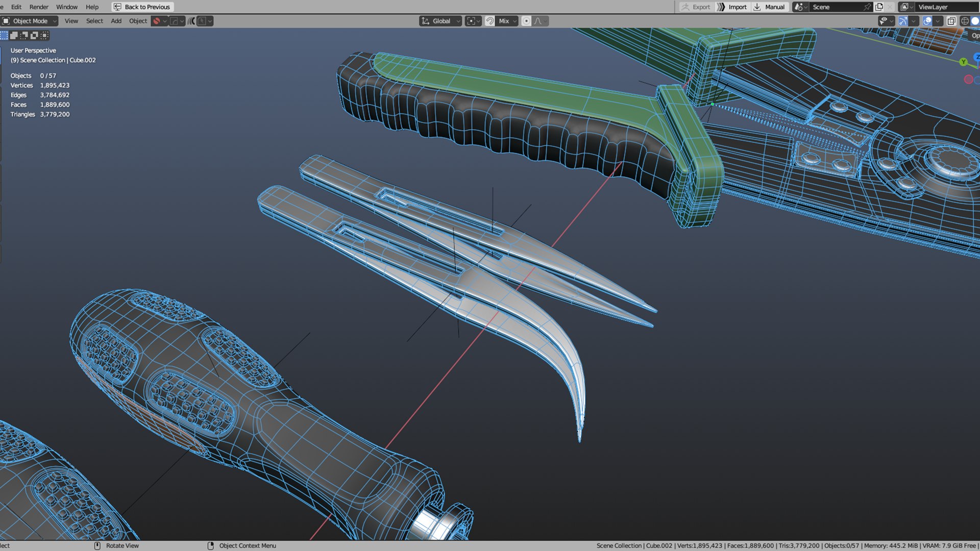The width and height of the screenshot is (980, 551).
Task: Pick the Intersect selection mode icon
Action: (x=45, y=35)
